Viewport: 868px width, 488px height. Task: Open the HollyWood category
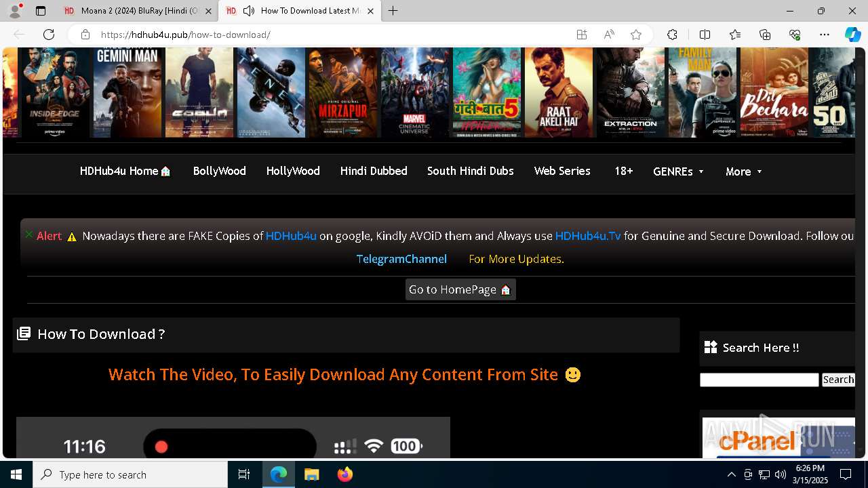pyautogui.click(x=293, y=171)
